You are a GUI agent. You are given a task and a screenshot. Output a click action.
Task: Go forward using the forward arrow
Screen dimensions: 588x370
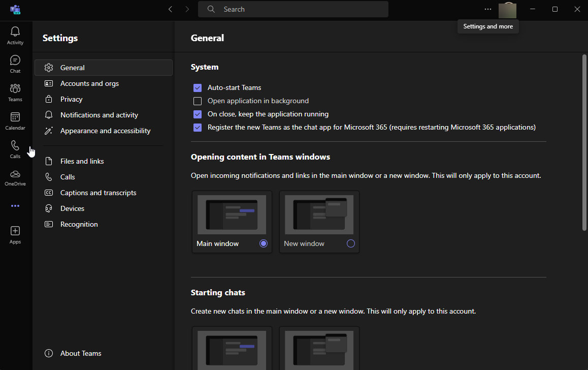187,9
